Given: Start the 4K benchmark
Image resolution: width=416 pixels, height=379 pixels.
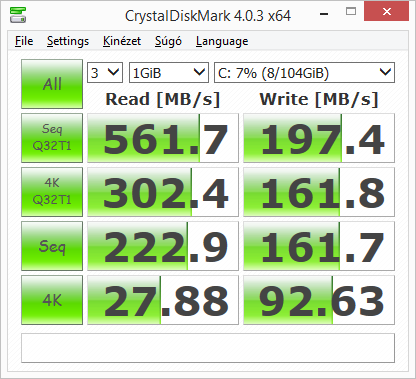Looking at the screenshot, I should 52,300.
